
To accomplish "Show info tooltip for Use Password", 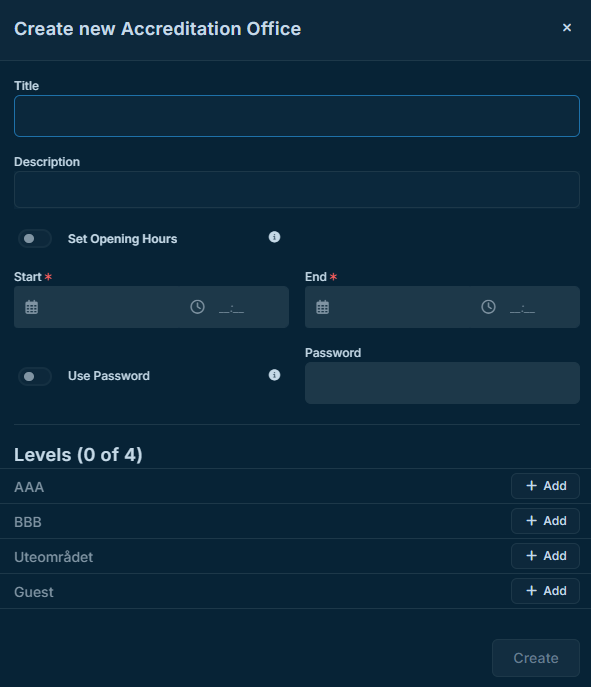I will coord(274,375).
